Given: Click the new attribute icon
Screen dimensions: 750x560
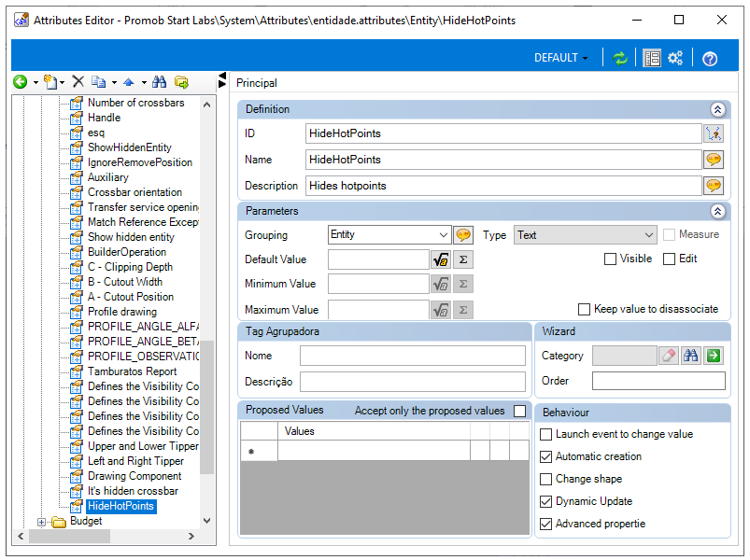Looking at the screenshot, I should tap(50, 82).
